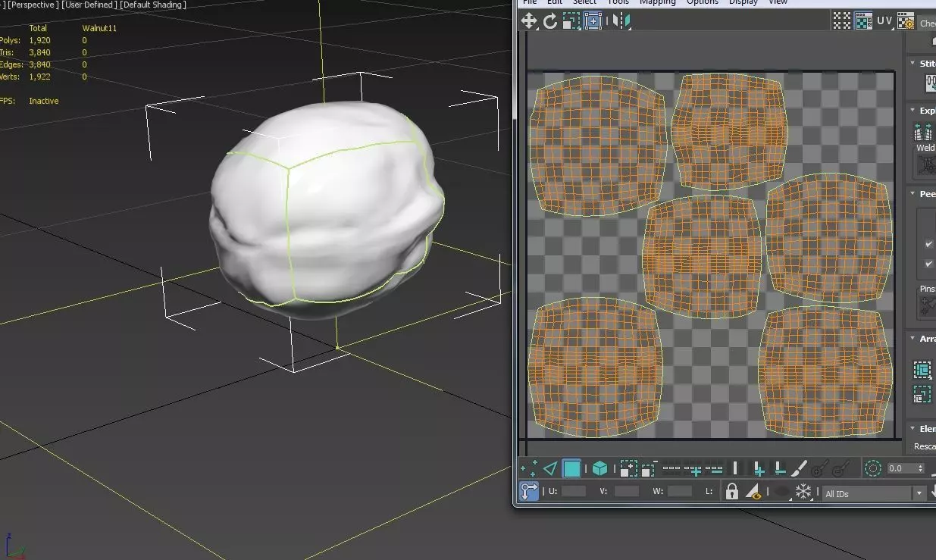Open the Select menu in UV editor

[x=584, y=2]
